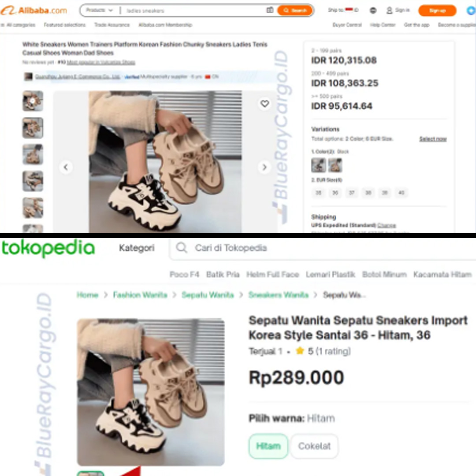Click the Fashion Wanita breadcrumb link

pyautogui.click(x=140, y=295)
